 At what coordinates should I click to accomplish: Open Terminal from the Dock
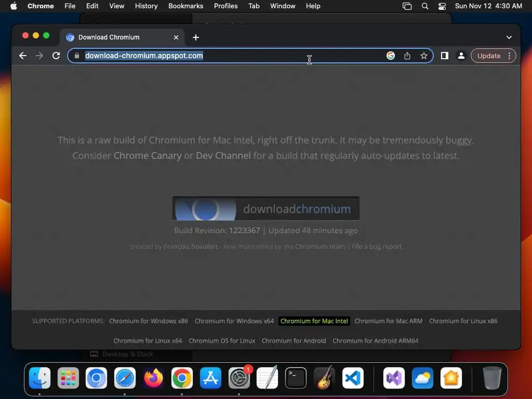click(x=296, y=378)
